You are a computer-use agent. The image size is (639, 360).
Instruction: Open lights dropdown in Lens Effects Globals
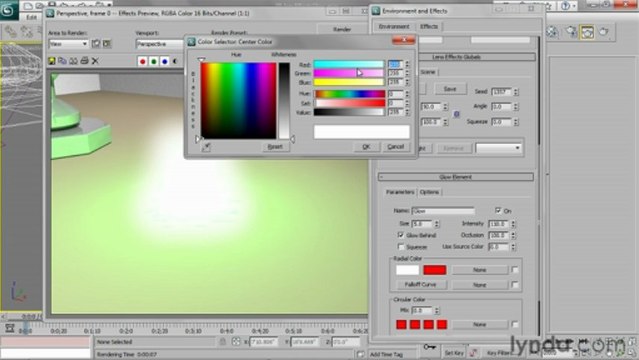tap(498, 148)
